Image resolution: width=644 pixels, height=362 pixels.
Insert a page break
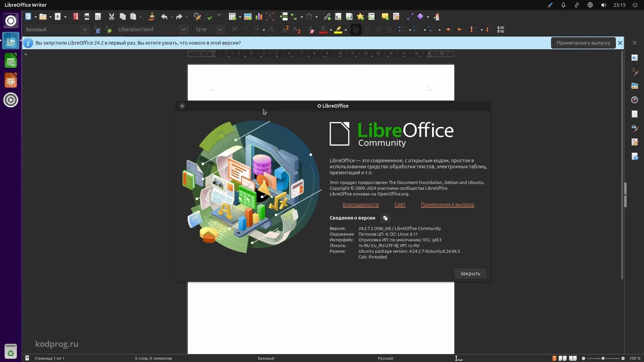point(284,16)
